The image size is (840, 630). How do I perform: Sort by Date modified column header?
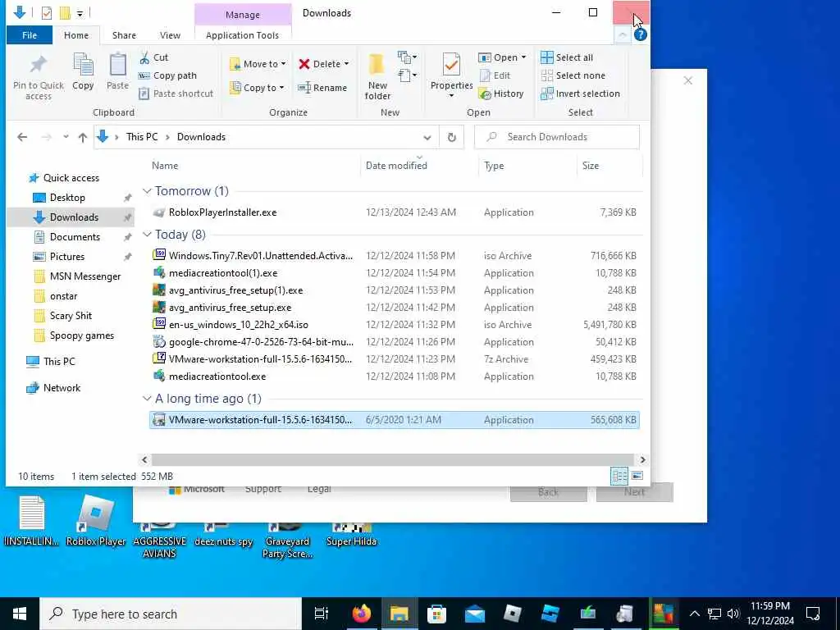tap(396, 166)
